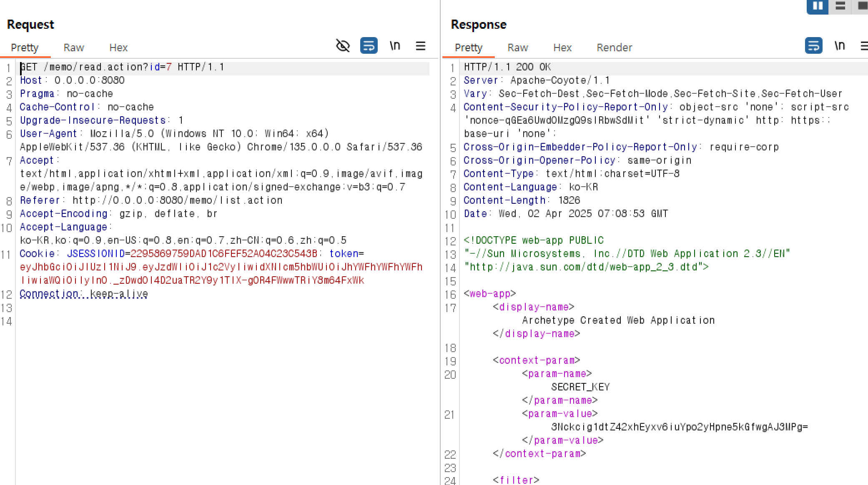Click the GET /memo/read.action request line
868x485 pixels.
point(122,67)
